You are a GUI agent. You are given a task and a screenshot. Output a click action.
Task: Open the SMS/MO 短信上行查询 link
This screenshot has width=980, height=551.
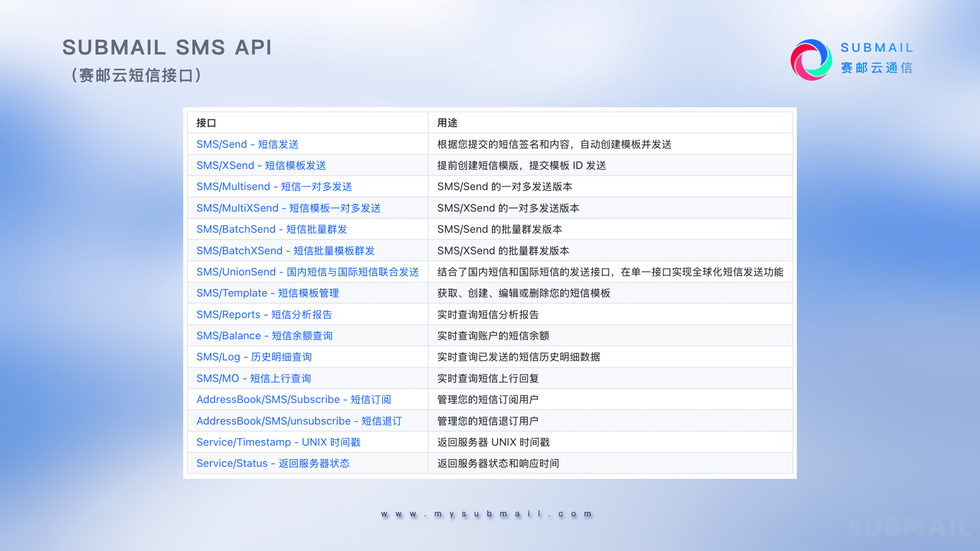tap(254, 378)
